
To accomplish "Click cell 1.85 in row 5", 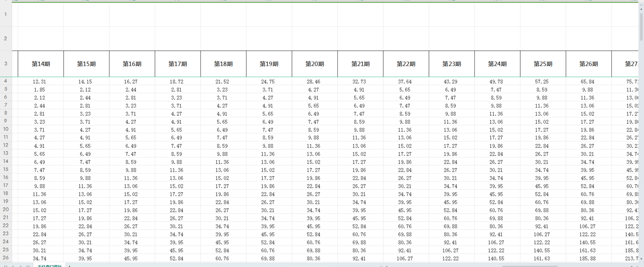I will (x=41, y=90).
